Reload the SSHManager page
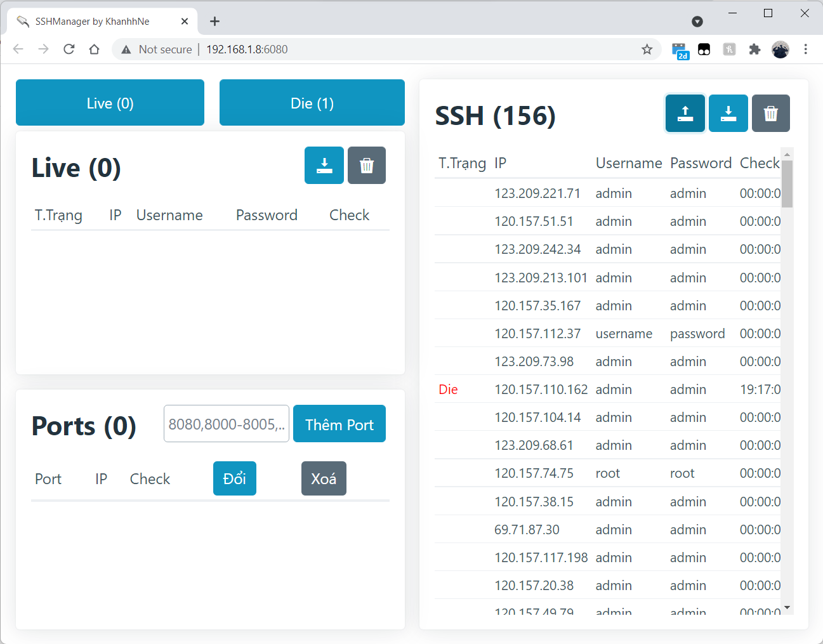823x644 pixels. pyautogui.click(x=69, y=49)
